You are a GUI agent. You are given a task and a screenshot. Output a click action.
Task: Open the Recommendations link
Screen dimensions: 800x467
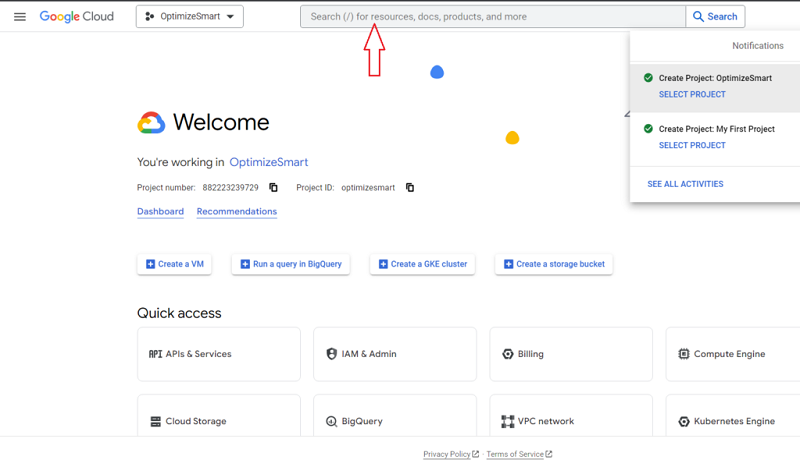(237, 211)
